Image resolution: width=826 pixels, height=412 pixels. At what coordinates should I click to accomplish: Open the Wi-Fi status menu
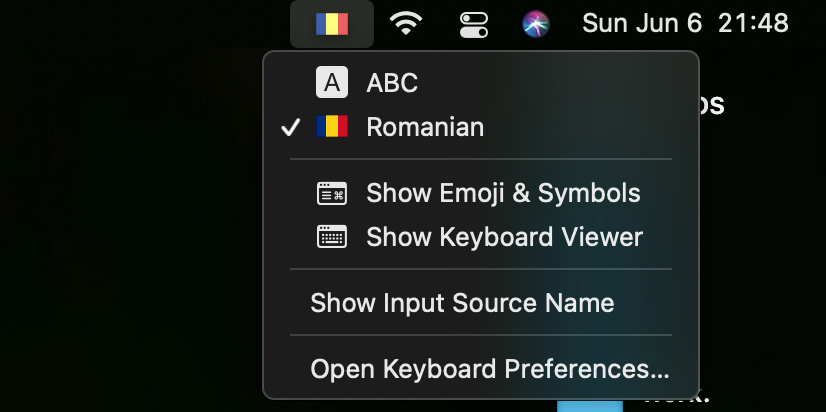(x=405, y=23)
